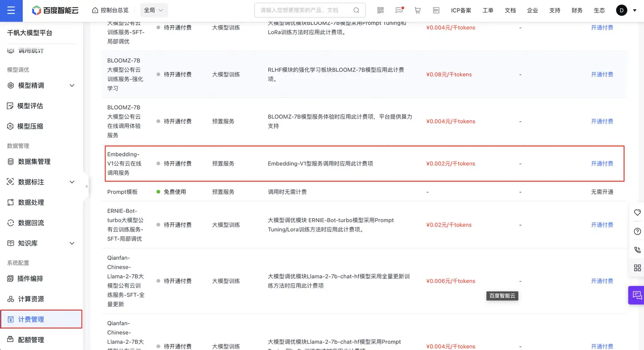Click 开通付费 for BLOOMZ-7B 在线调用体验服务

click(x=602, y=122)
